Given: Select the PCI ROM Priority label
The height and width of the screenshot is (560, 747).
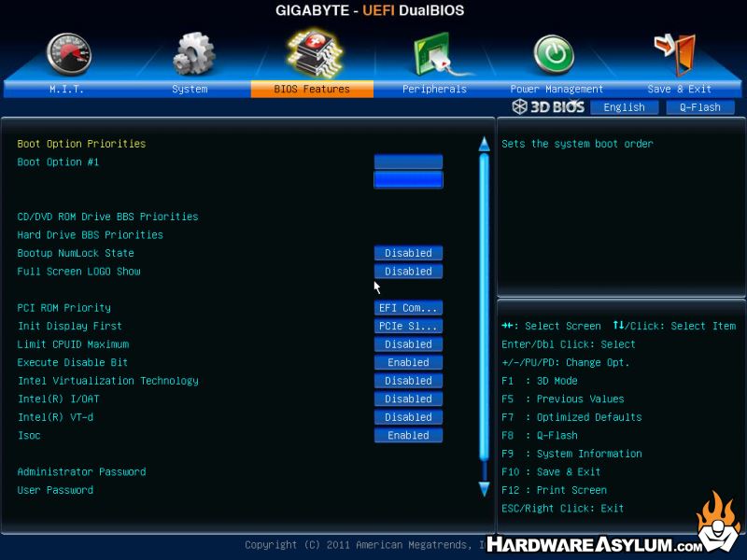Looking at the screenshot, I should (63, 308).
